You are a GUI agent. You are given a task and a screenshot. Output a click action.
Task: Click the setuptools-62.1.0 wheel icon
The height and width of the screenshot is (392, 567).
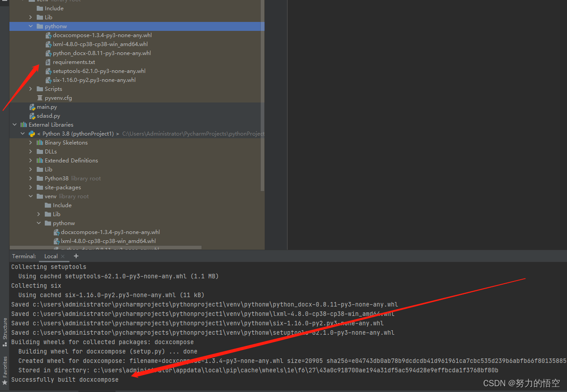pyautogui.click(x=48, y=71)
